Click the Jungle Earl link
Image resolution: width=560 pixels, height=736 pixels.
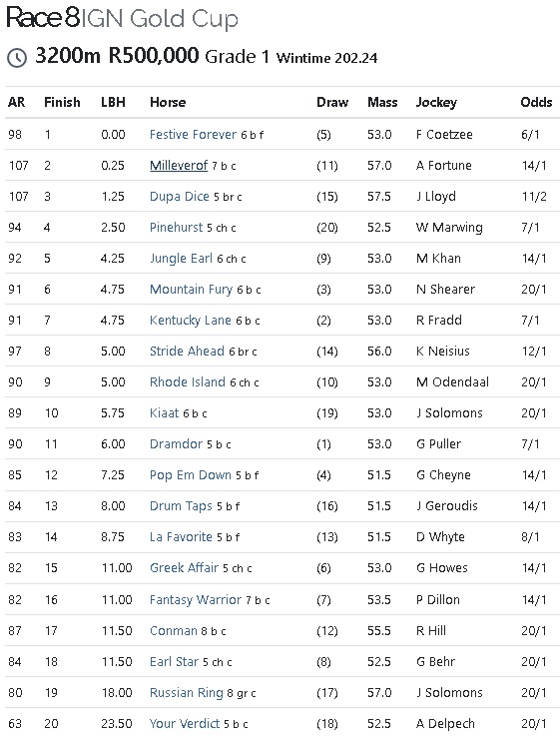tap(181, 259)
